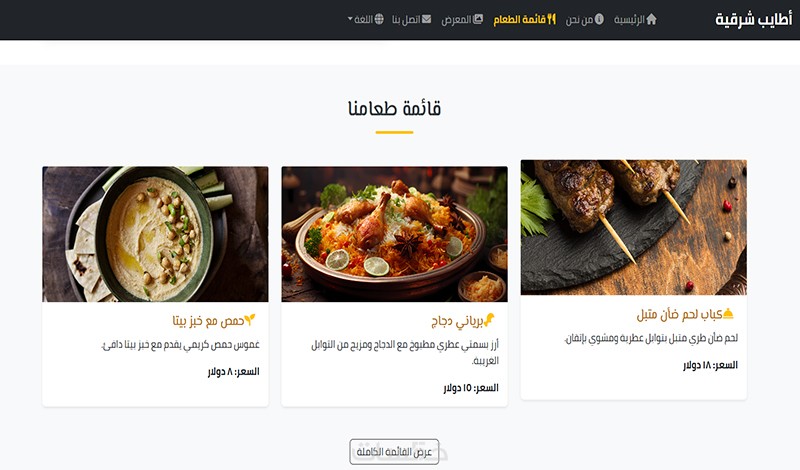Click the cloche icon beside kebab title

pos(728,314)
